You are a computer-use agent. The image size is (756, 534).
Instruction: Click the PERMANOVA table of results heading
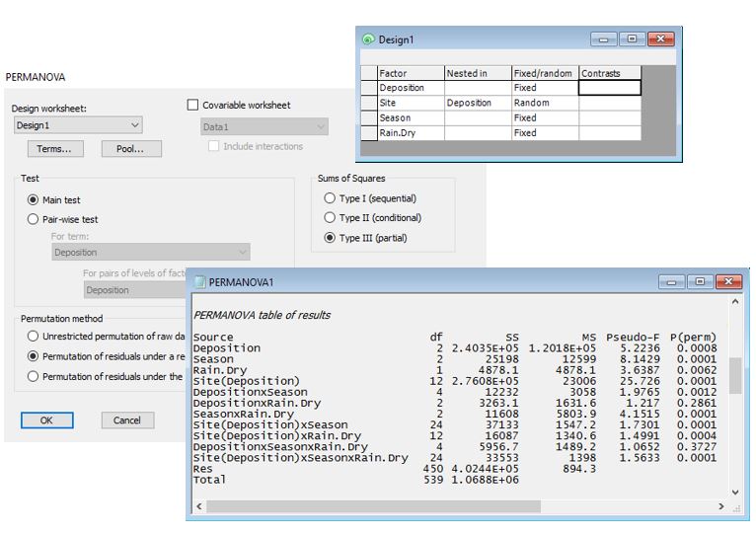tap(262, 315)
